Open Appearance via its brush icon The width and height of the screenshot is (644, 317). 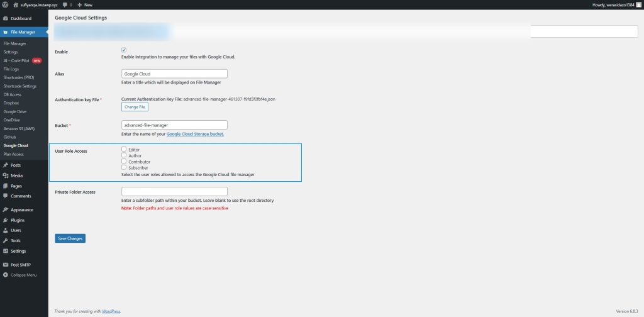(5, 209)
